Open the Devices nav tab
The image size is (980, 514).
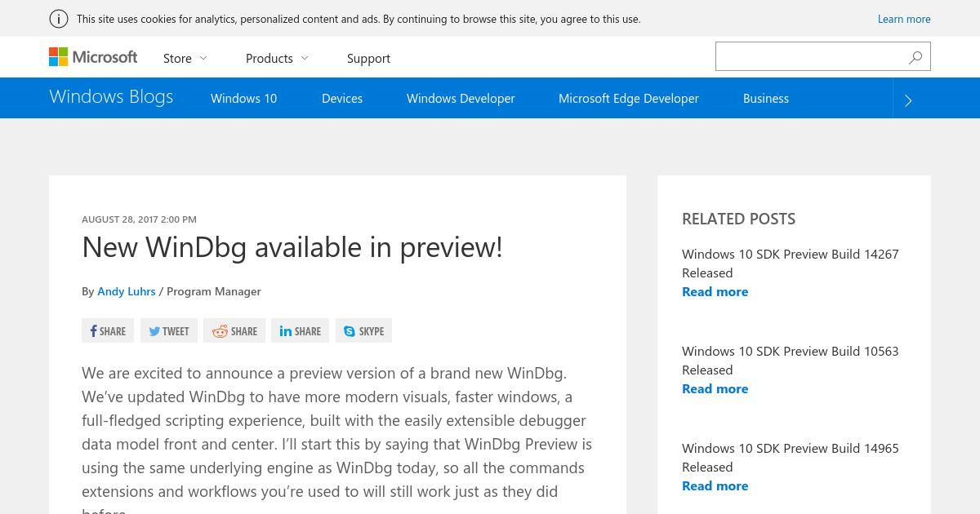click(342, 98)
